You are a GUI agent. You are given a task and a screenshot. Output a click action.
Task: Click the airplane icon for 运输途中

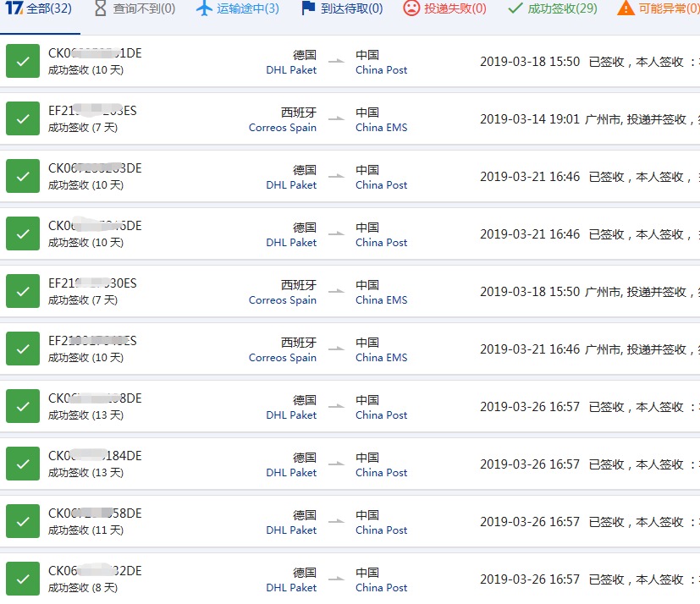click(x=204, y=8)
